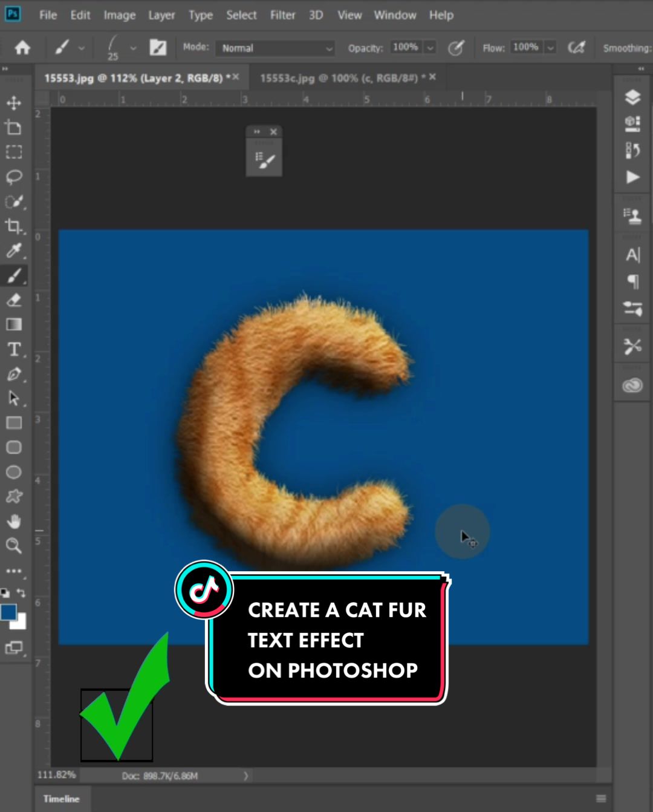
Task: Click the Home button
Action: coord(22,47)
